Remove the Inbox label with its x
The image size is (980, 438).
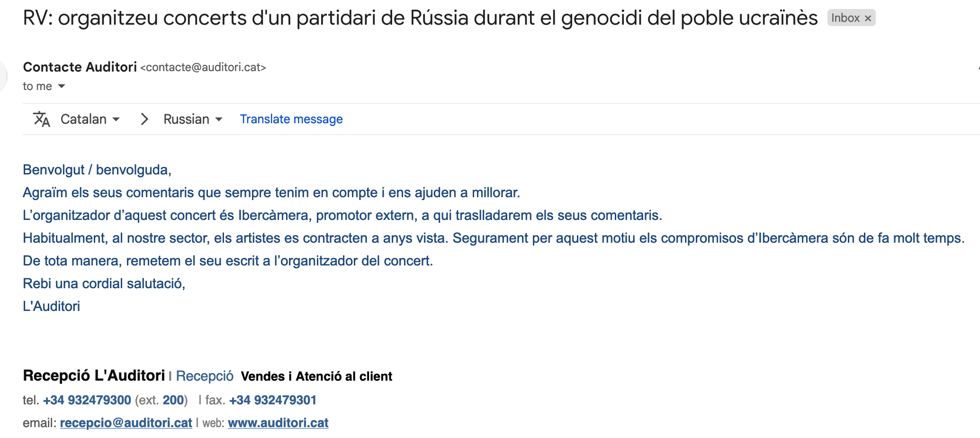click(868, 18)
